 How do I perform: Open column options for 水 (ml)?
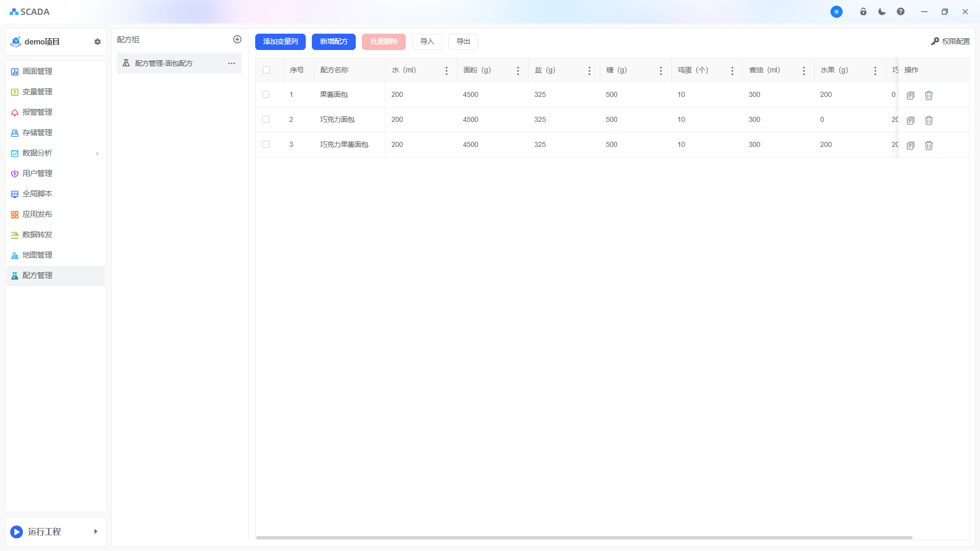point(446,71)
